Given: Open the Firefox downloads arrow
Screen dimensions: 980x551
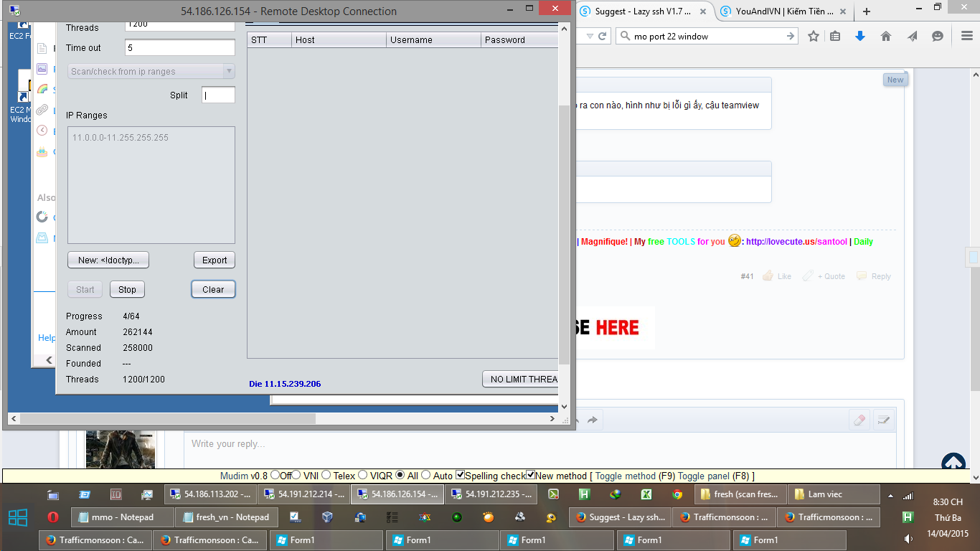Looking at the screenshot, I should pos(860,37).
